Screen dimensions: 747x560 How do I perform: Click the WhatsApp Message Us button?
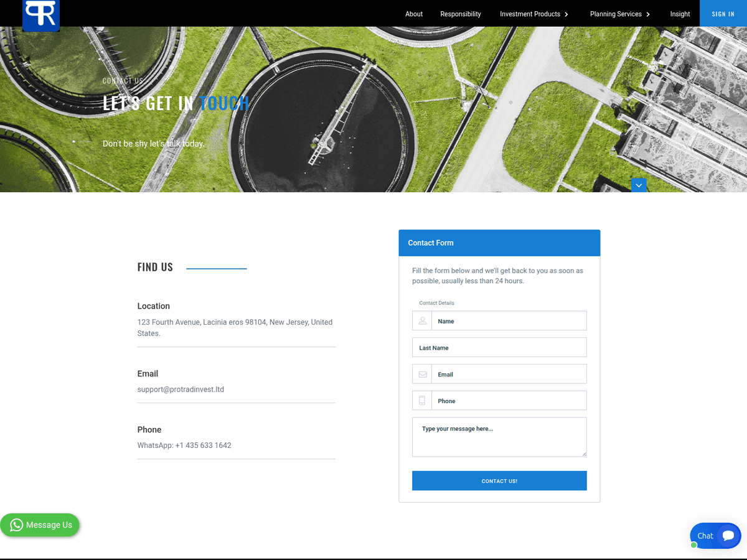point(40,525)
